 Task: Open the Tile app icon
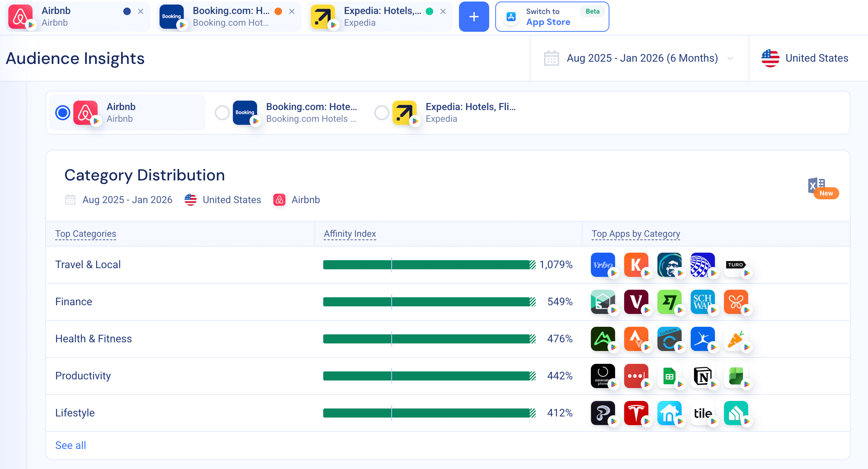click(702, 413)
